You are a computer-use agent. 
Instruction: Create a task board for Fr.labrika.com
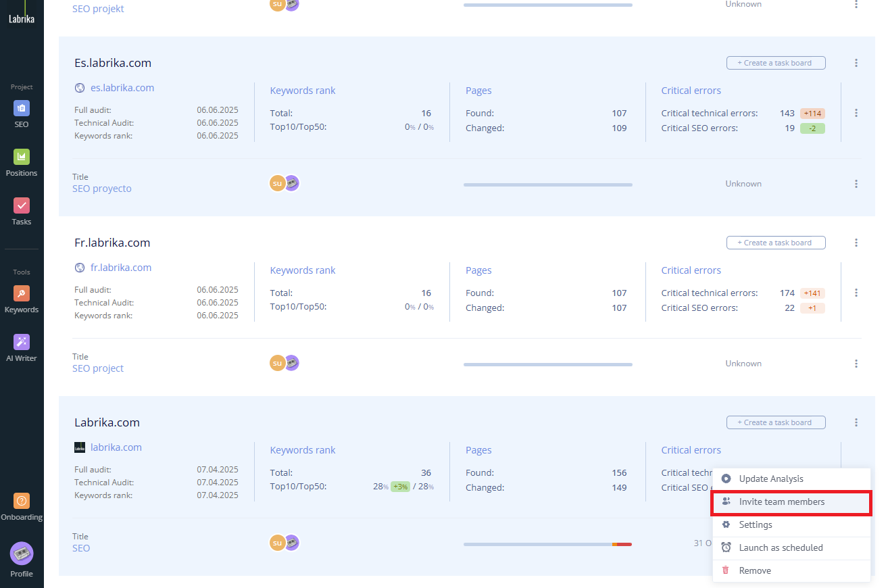click(x=776, y=243)
